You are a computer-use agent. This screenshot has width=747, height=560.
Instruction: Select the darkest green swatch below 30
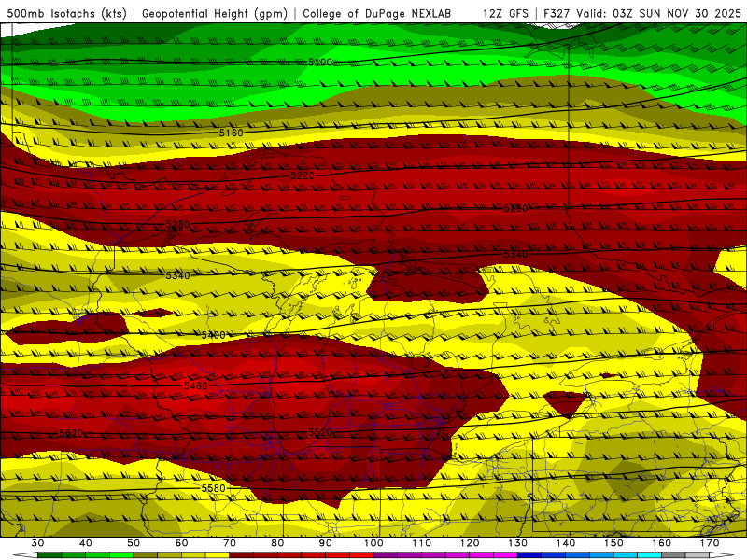(x=49, y=555)
